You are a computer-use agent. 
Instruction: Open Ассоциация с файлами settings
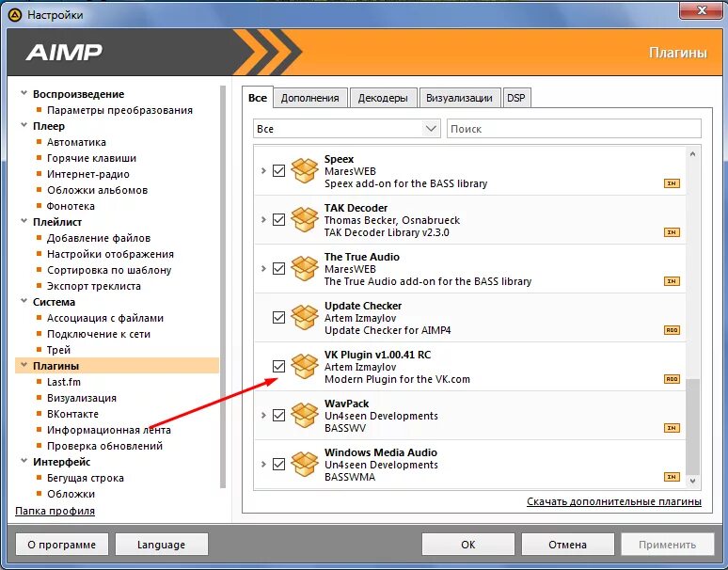105,318
